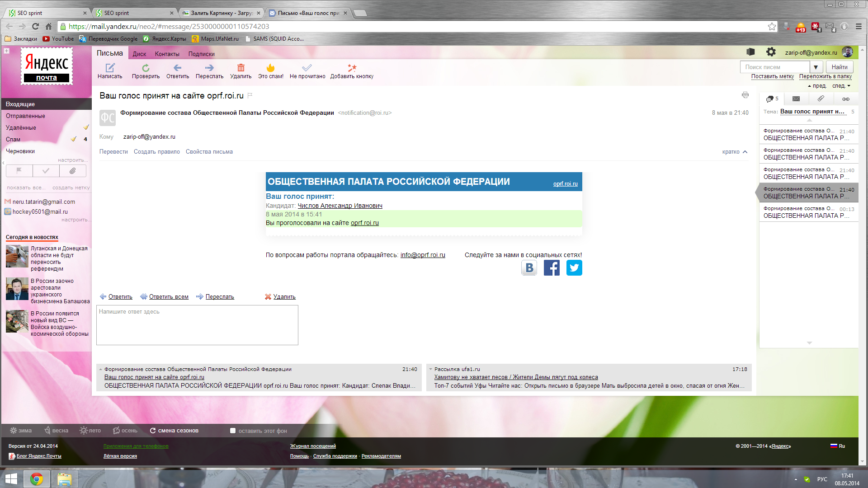The height and width of the screenshot is (488, 868).
Task: Click the Forward (Переслать) arrow icon
Action: (209, 68)
